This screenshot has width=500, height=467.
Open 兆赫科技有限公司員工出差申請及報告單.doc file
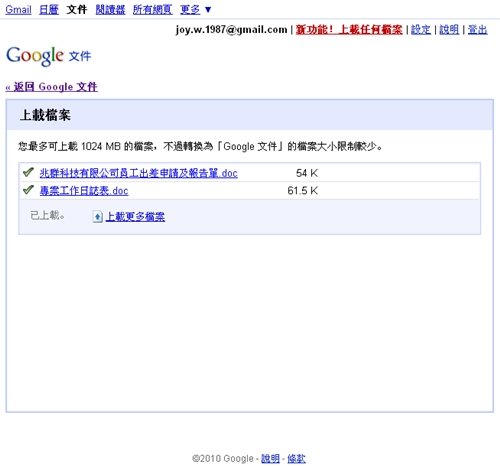[138, 173]
